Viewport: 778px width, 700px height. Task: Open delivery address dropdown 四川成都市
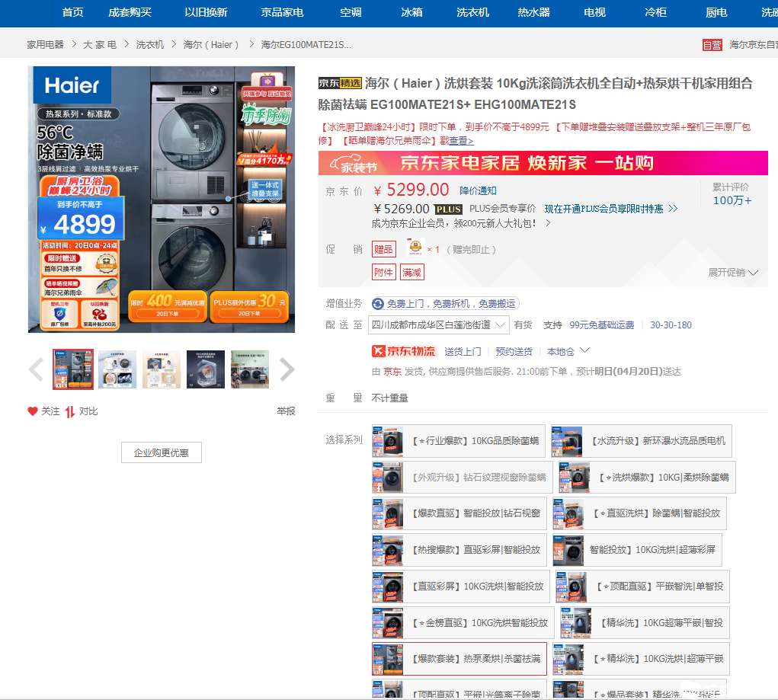point(438,325)
